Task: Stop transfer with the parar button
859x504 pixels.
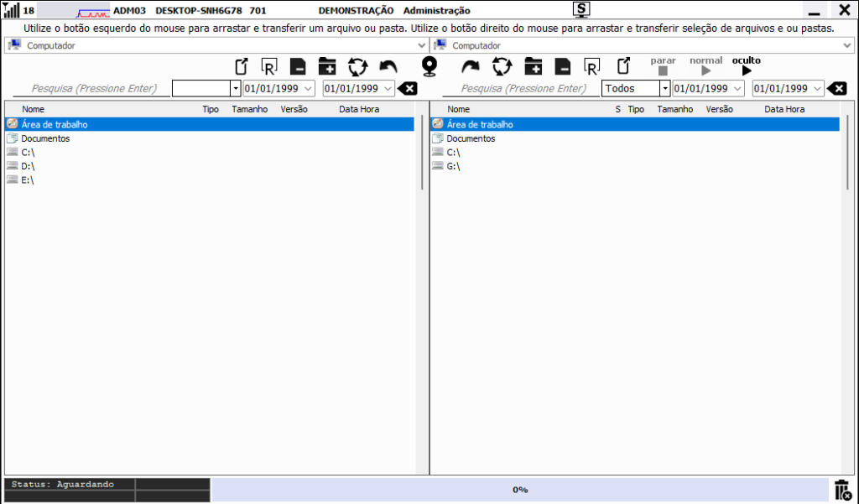Action: [x=663, y=65]
